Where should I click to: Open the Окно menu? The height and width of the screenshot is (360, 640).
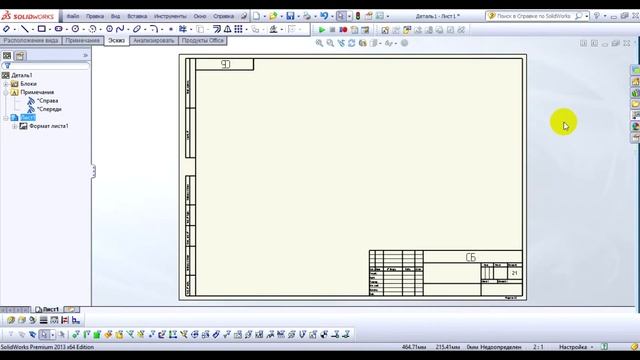200,16
